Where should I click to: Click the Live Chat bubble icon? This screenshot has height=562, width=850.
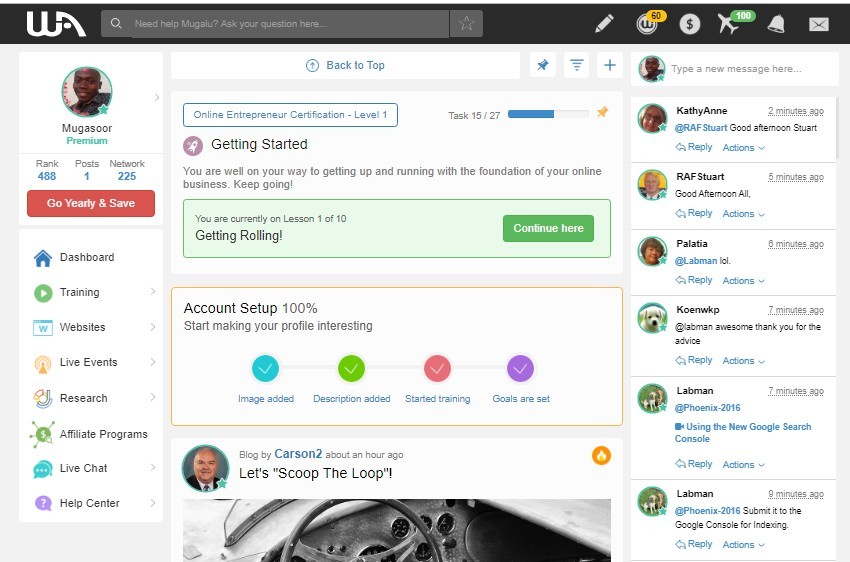tap(43, 469)
